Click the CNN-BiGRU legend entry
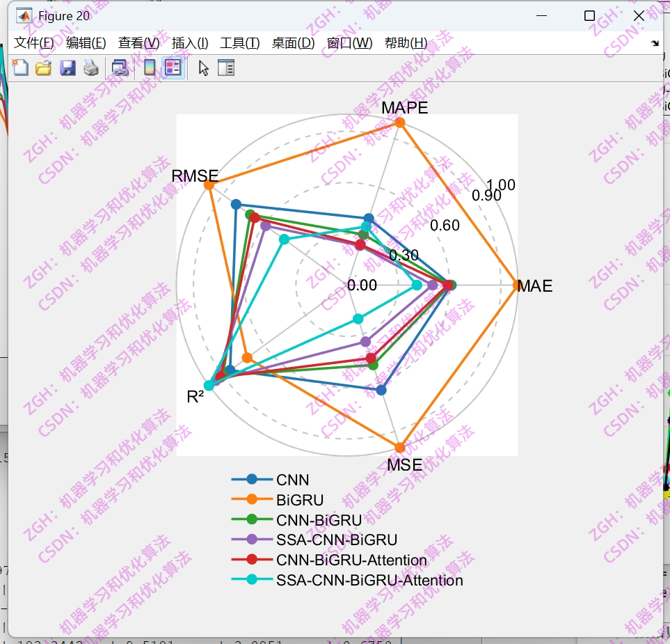 click(296, 520)
